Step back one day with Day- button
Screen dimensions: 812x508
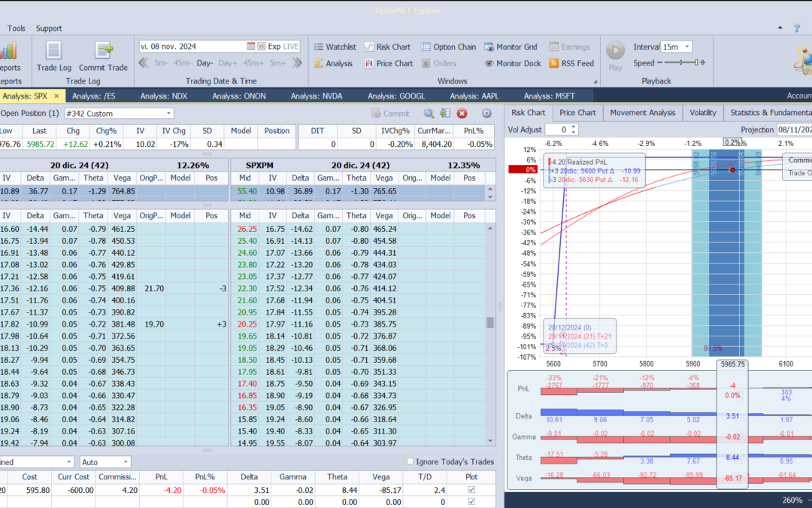click(x=205, y=63)
